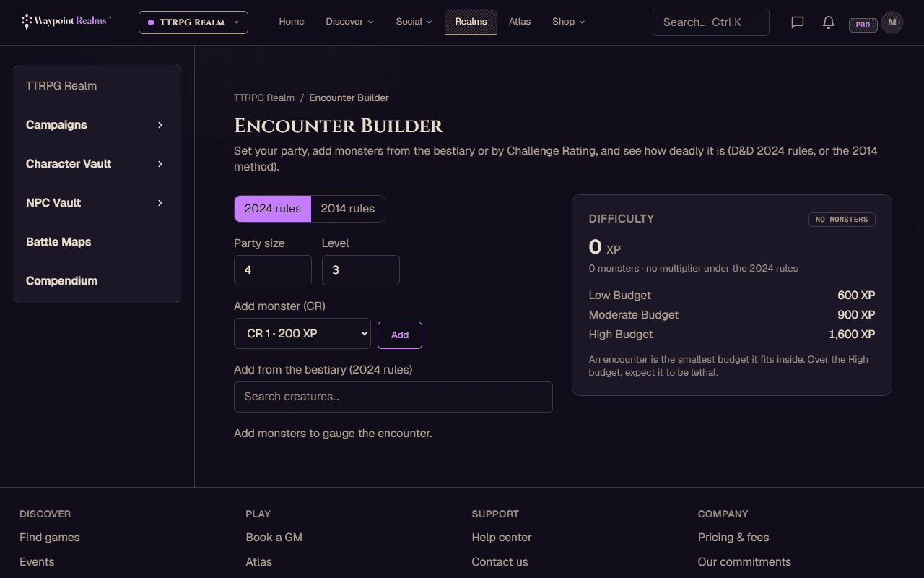Open the Book a GM footer link

[x=274, y=538]
